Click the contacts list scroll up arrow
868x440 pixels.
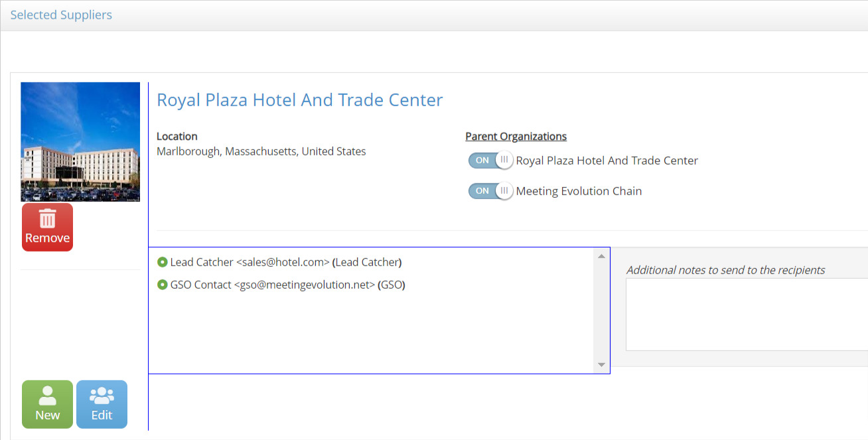601,256
